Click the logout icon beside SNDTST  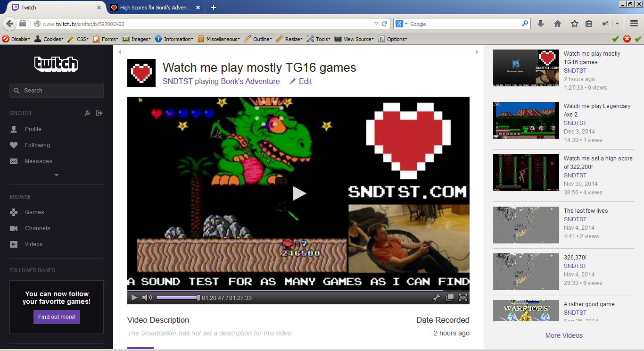pos(99,113)
